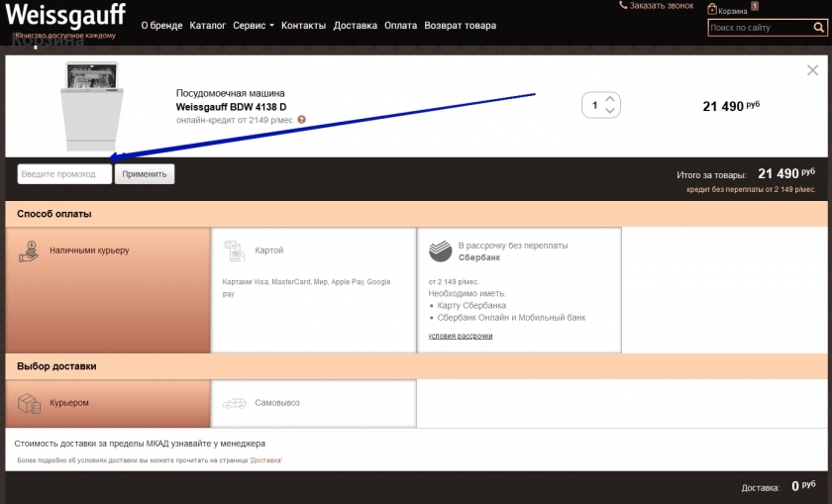Click the online-credit question mark icon
The image size is (832, 504).
(x=301, y=120)
